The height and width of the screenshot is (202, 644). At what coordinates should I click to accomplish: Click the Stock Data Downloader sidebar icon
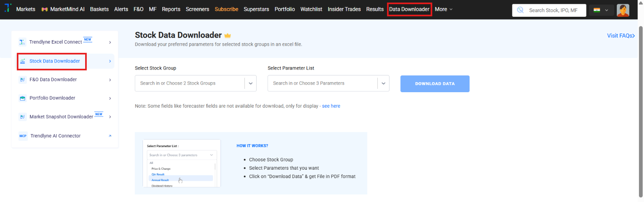pos(23,61)
